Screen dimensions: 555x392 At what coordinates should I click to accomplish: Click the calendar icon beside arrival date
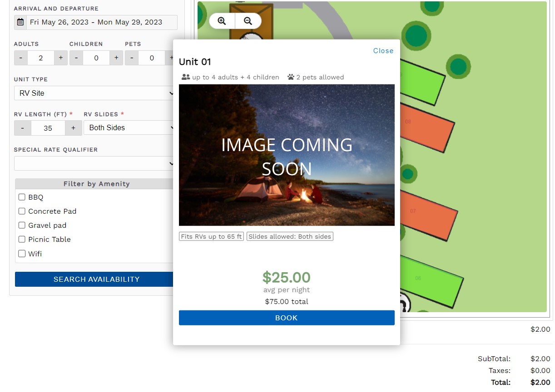(20, 22)
